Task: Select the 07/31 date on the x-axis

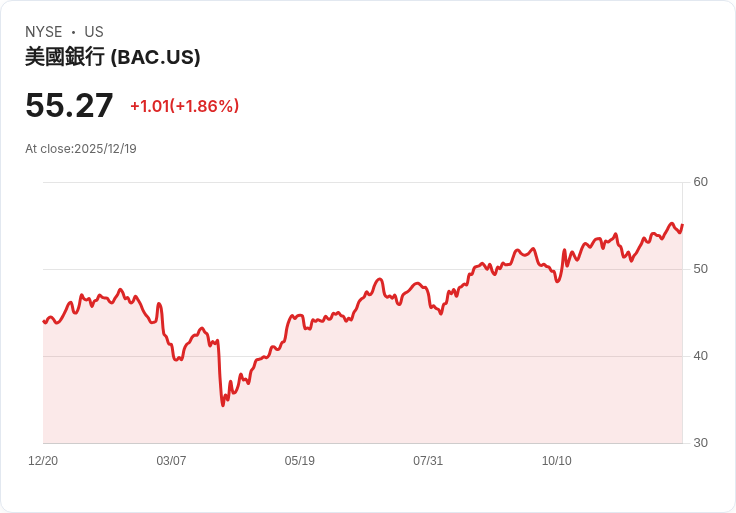Action: pyautogui.click(x=428, y=461)
